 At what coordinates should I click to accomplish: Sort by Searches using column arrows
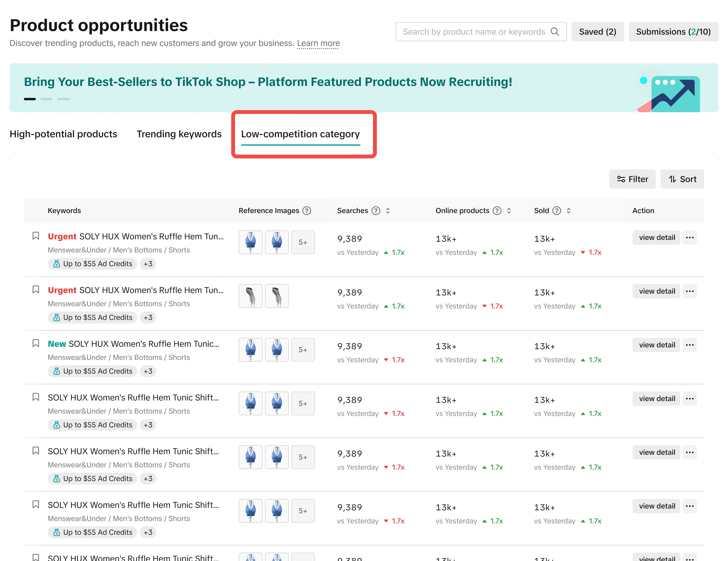pos(388,211)
